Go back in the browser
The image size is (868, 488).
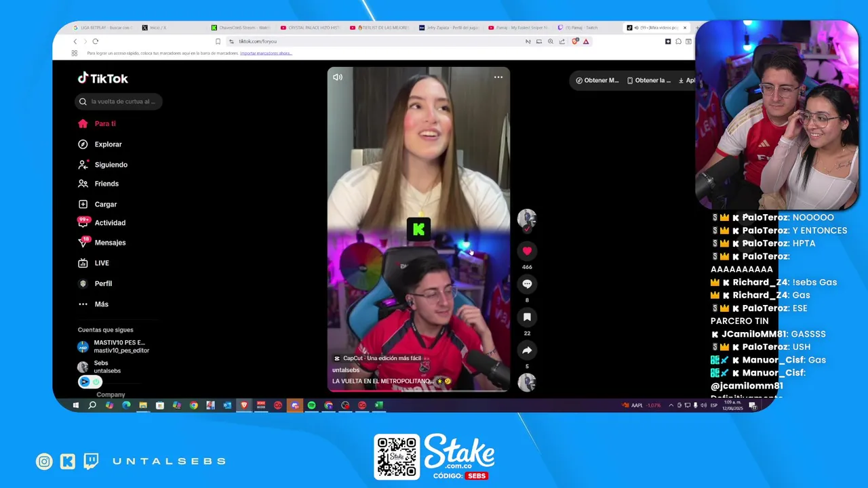point(75,41)
